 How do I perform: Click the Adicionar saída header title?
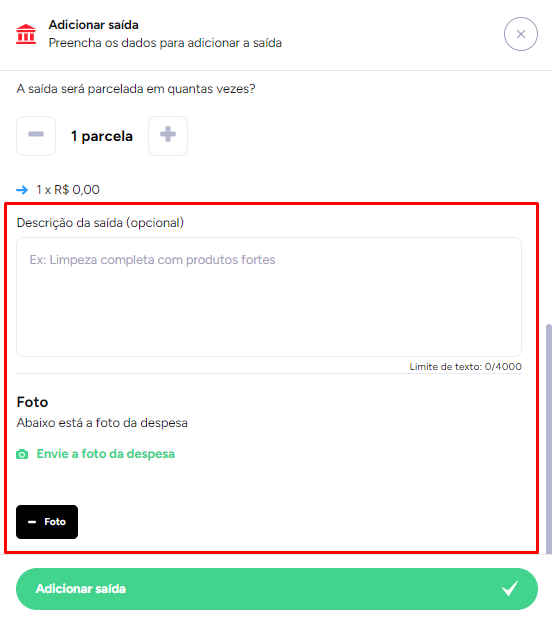click(93, 25)
